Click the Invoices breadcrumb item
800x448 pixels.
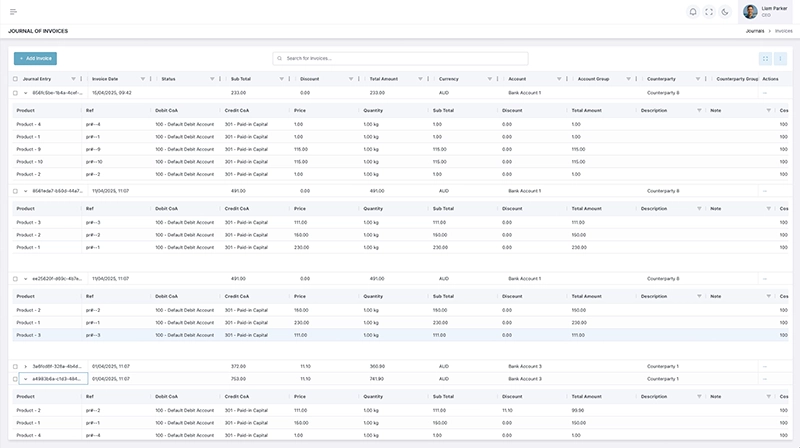click(784, 31)
